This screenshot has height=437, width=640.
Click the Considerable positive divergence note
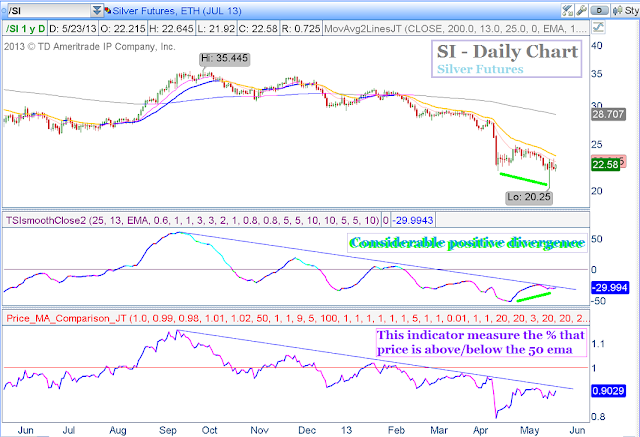coord(467,243)
